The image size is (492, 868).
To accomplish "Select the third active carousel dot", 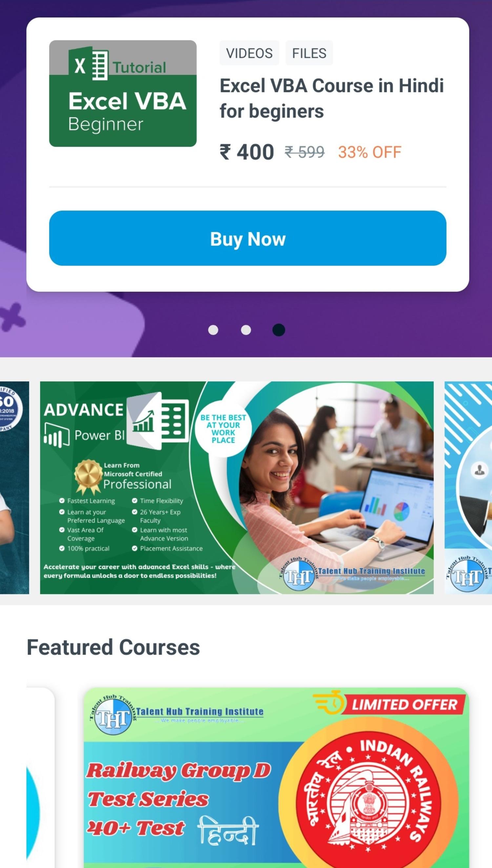I will coord(279,330).
